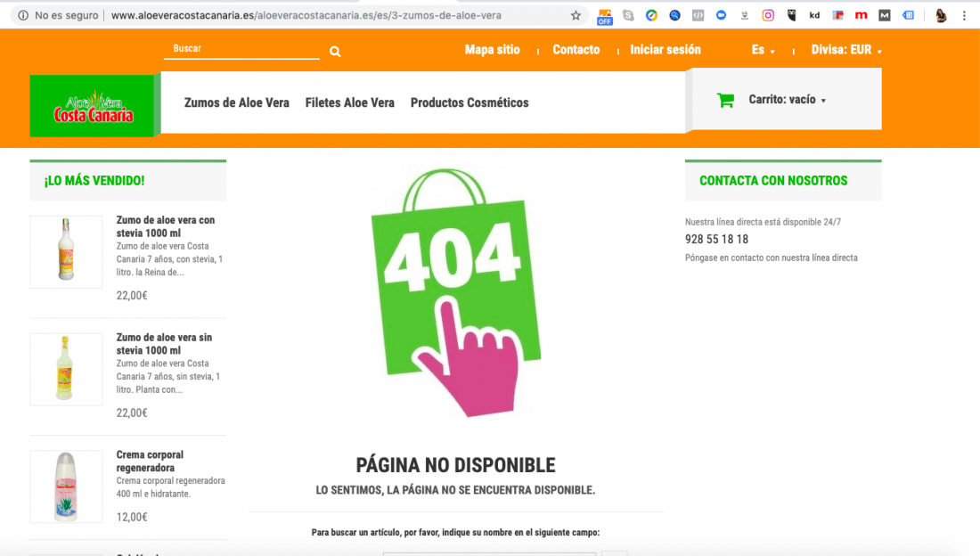The height and width of the screenshot is (556, 980).
Task: Open Productos Cosméticos menu
Action: [470, 102]
